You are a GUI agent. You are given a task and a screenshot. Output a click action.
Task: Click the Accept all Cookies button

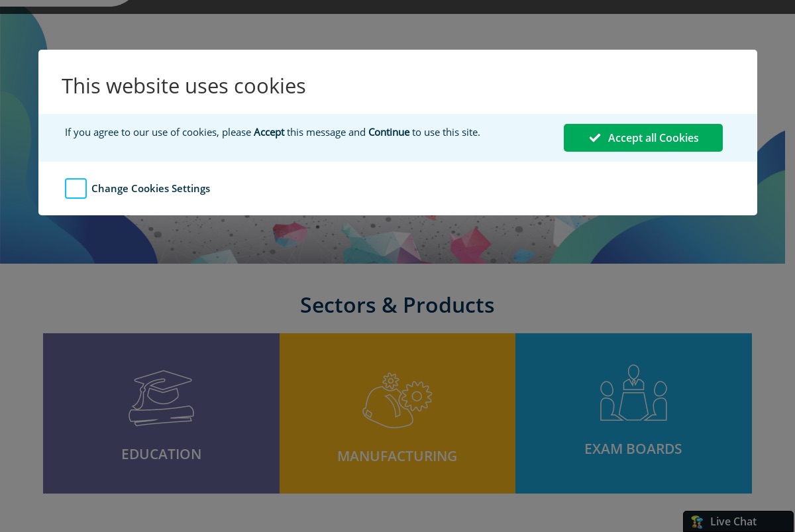click(x=643, y=138)
